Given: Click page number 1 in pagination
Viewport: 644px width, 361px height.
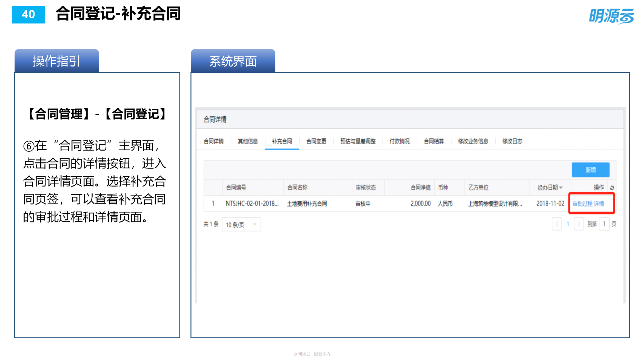Looking at the screenshot, I should point(568,224).
